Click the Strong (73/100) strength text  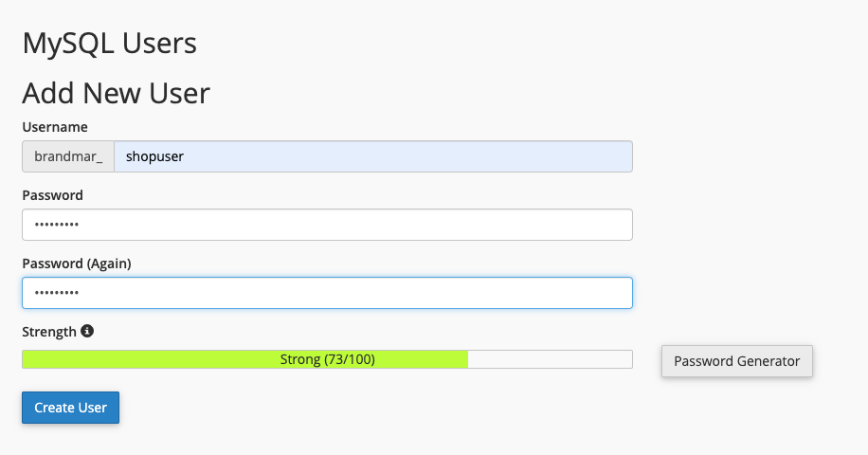click(x=327, y=360)
